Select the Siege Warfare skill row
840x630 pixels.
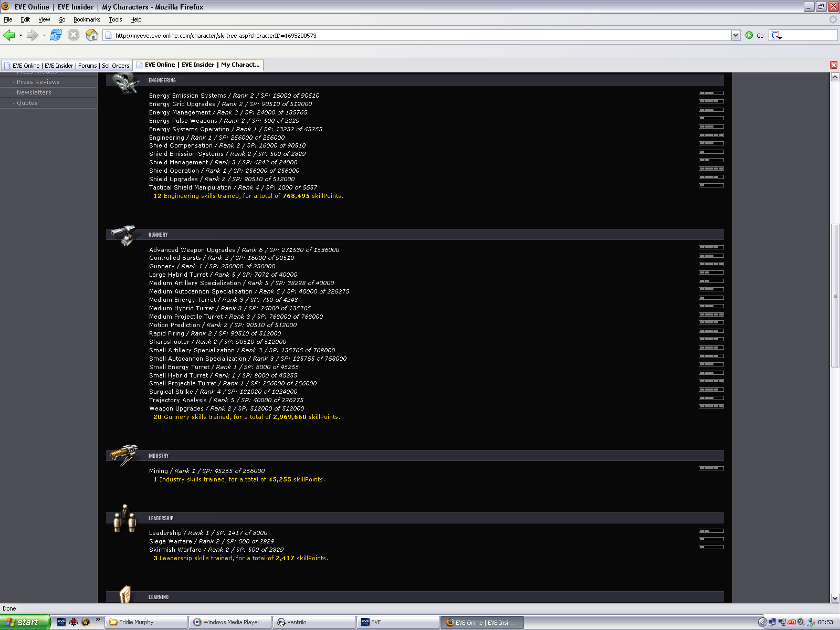[x=212, y=541]
